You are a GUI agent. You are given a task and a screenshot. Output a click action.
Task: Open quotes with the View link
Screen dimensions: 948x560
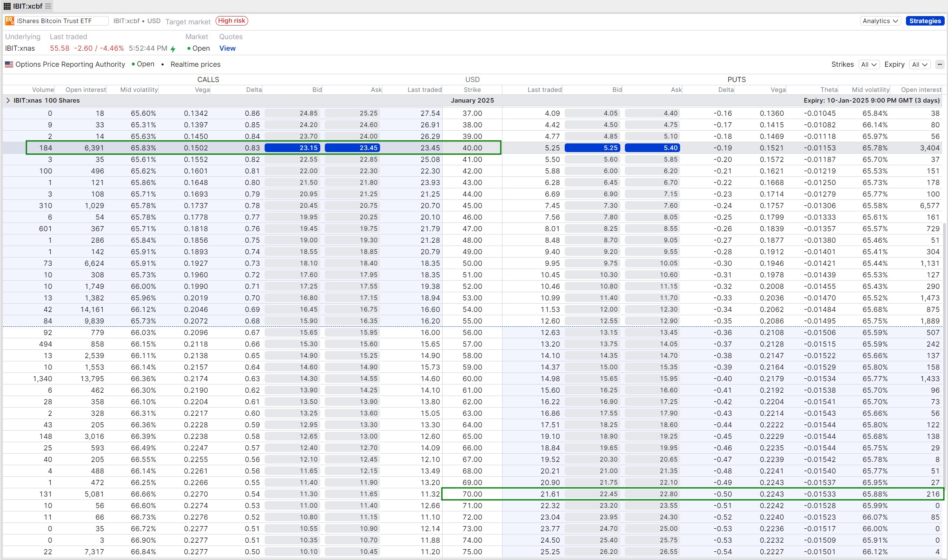pos(227,48)
